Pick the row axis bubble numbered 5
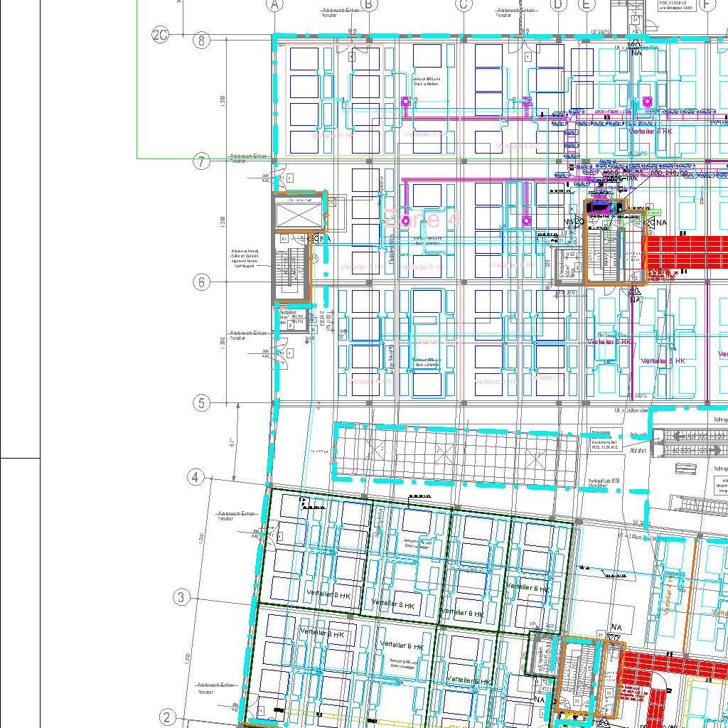Viewport: 728px width, 728px height. pyautogui.click(x=201, y=403)
